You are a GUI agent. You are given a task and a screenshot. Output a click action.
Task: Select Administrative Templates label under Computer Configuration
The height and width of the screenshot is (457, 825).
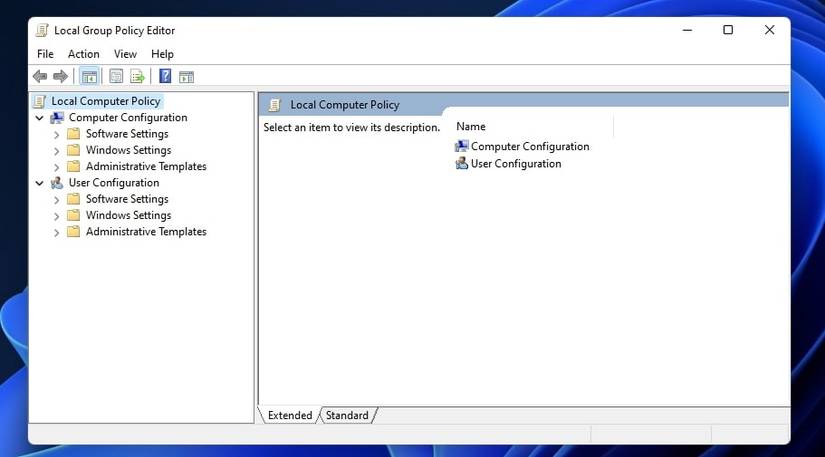coord(146,166)
